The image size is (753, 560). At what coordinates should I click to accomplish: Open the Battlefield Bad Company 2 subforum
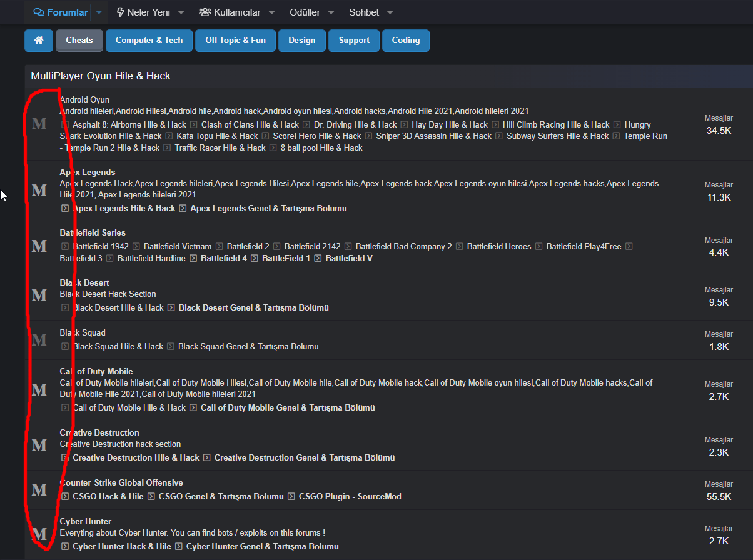click(403, 246)
